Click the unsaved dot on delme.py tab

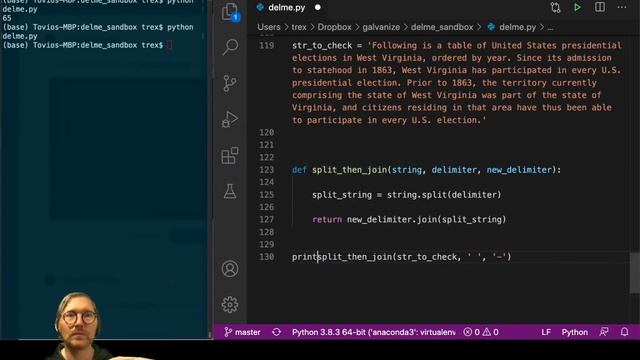click(318, 7)
